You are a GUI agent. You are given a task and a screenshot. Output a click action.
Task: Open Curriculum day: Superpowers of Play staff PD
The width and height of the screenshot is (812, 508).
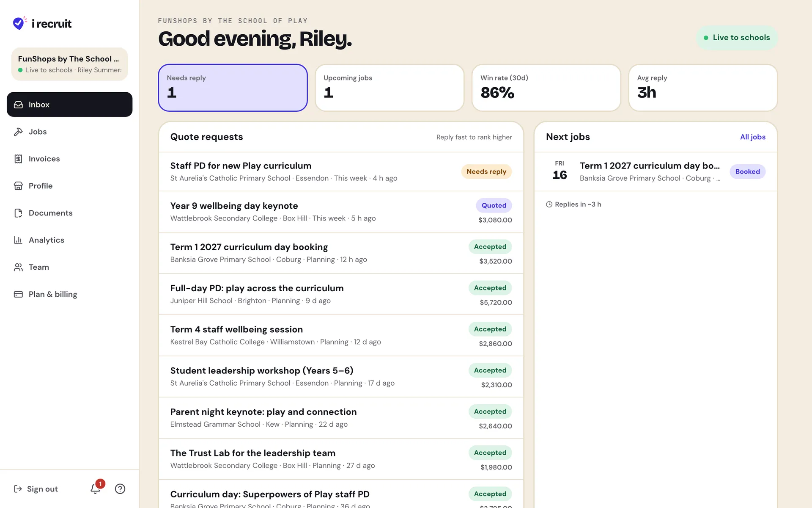tap(341, 494)
